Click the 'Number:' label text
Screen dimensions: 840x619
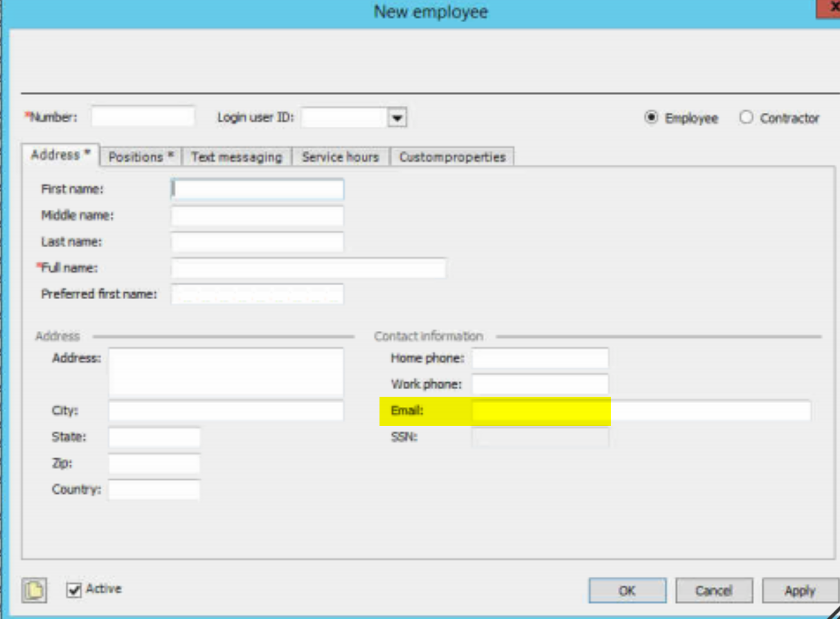coord(52,117)
